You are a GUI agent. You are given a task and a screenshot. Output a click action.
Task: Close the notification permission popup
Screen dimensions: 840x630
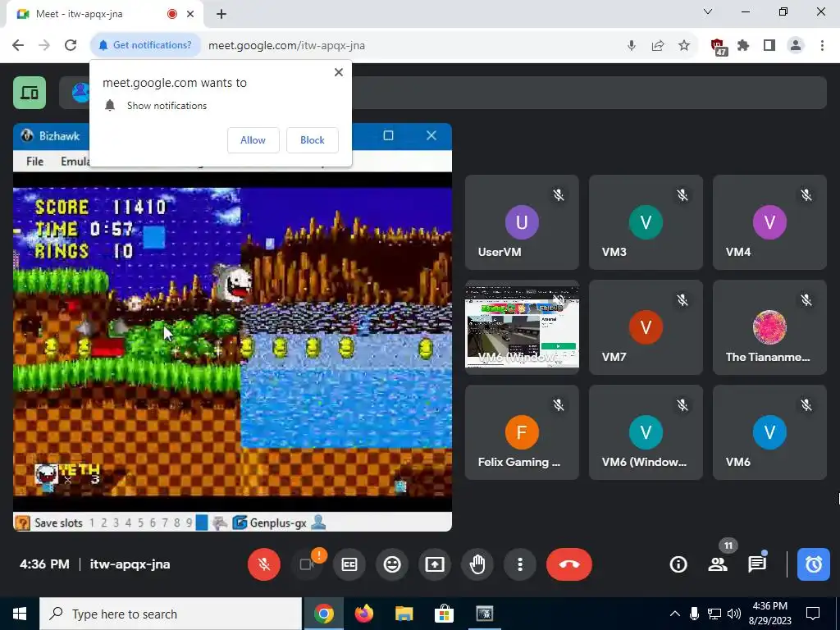pos(339,72)
